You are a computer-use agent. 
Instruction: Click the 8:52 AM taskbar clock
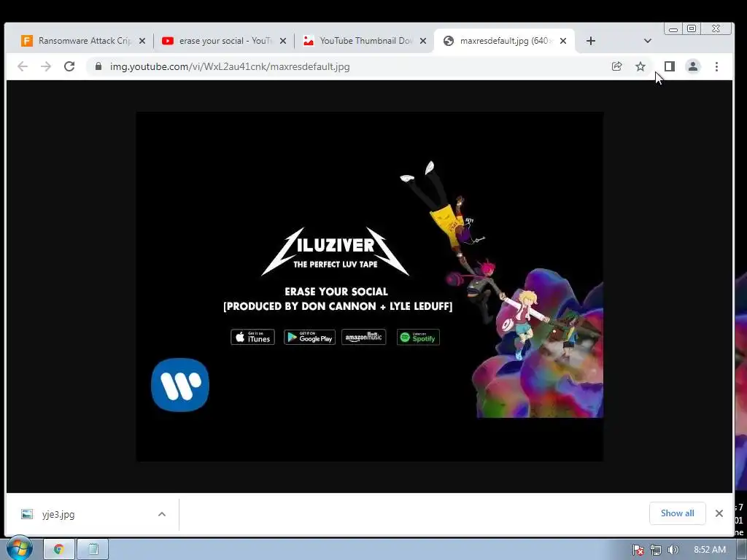click(x=709, y=550)
